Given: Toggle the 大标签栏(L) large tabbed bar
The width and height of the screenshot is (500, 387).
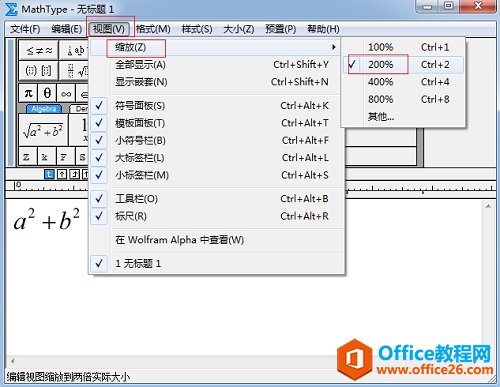Looking at the screenshot, I should [217, 158].
